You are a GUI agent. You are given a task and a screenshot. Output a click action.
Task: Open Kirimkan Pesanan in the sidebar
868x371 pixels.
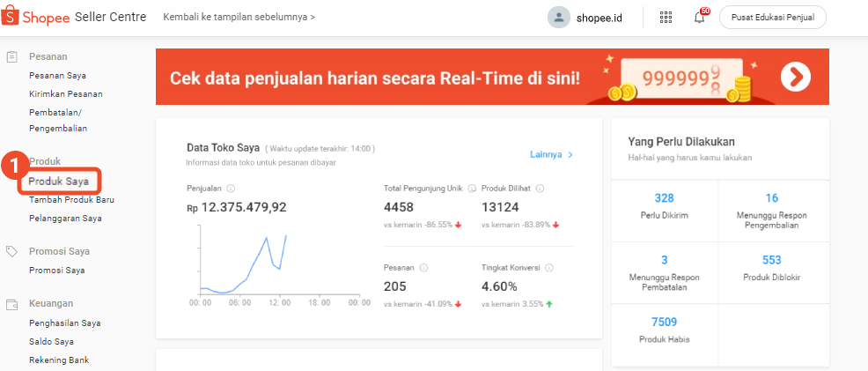(x=65, y=94)
